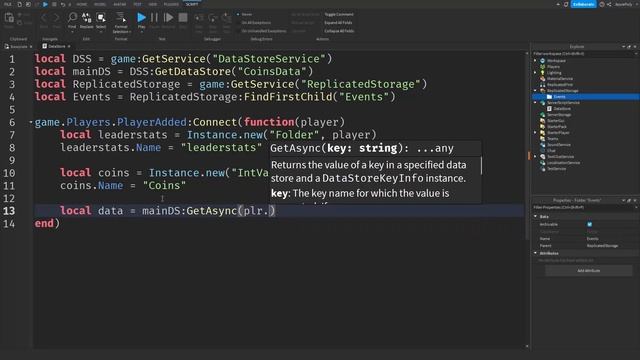The image size is (640, 360).
Task: Click the Paste clipboard icon
Action: 9,18
